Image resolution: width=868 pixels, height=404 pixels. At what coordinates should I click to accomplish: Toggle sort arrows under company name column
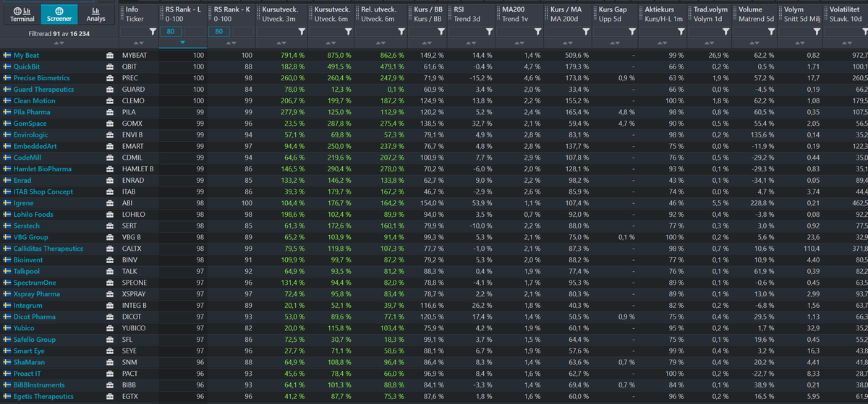pyautogui.click(x=59, y=43)
